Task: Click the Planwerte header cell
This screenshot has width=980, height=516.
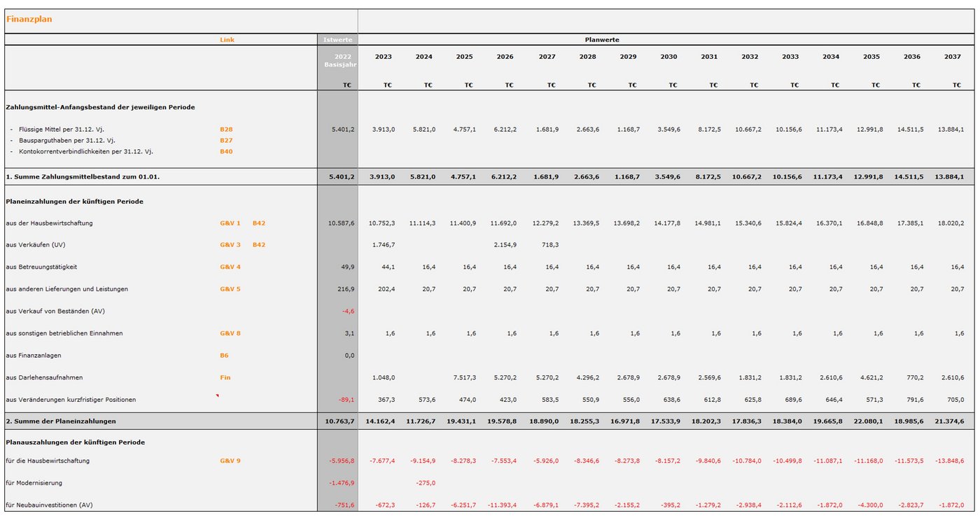Action: coord(602,40)
